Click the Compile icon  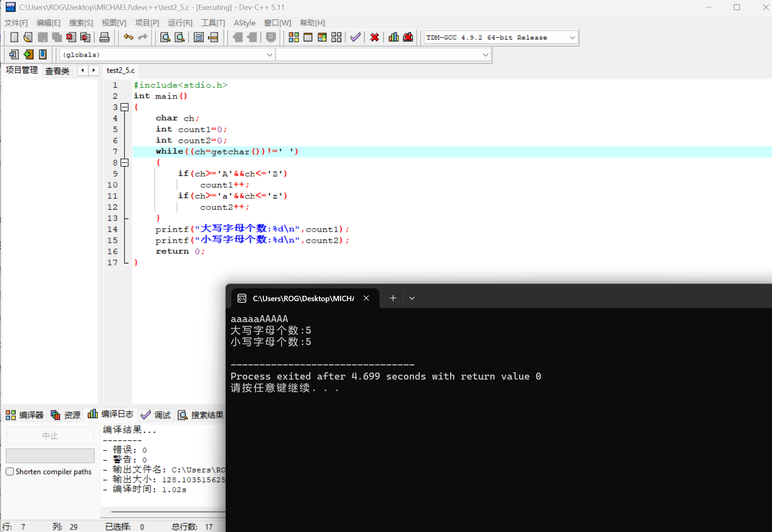pyautogui.click(x=294, y=37)
